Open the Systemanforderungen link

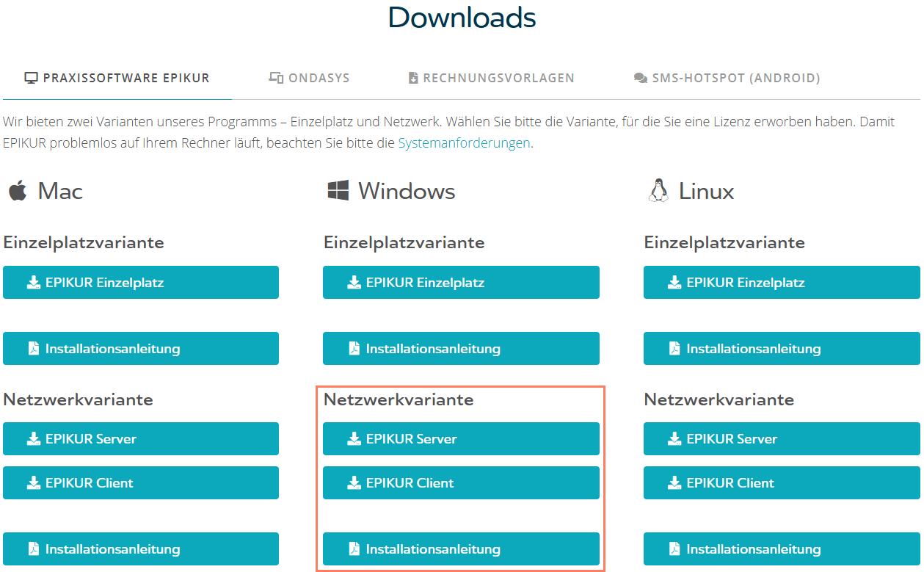click(x=464, y=143)
